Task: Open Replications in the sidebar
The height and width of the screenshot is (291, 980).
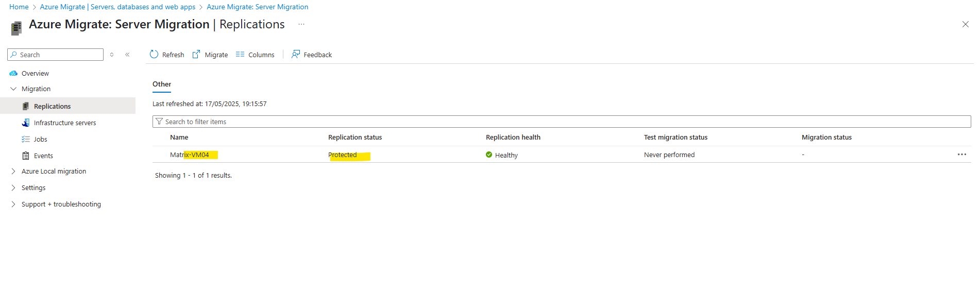Action: [67, 106]
